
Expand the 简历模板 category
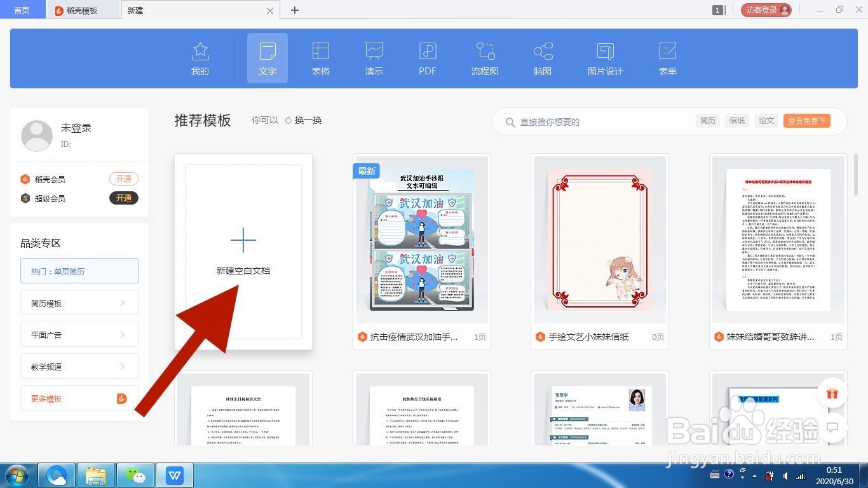[79, 302]
